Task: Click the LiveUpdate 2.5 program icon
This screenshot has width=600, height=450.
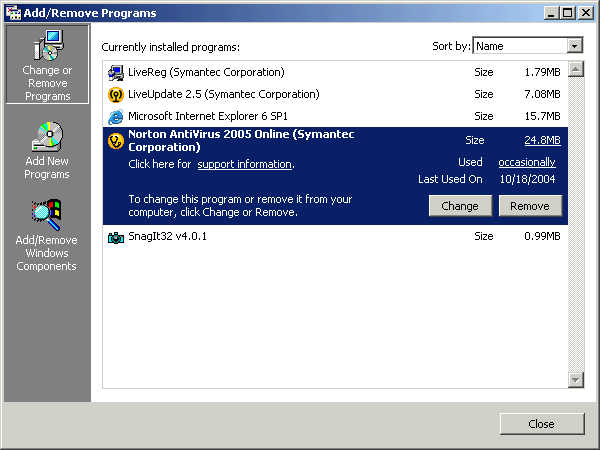Action: pos(115,95)
